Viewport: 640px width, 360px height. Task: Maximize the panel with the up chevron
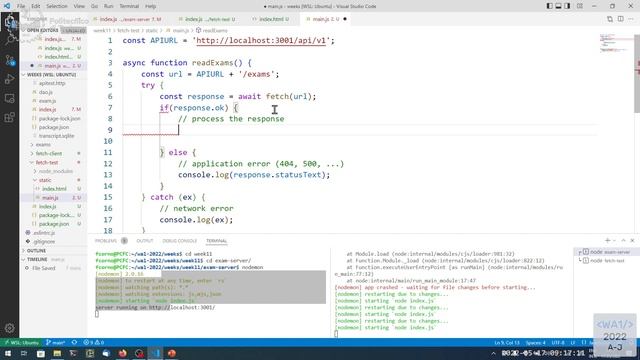[623, 240]
